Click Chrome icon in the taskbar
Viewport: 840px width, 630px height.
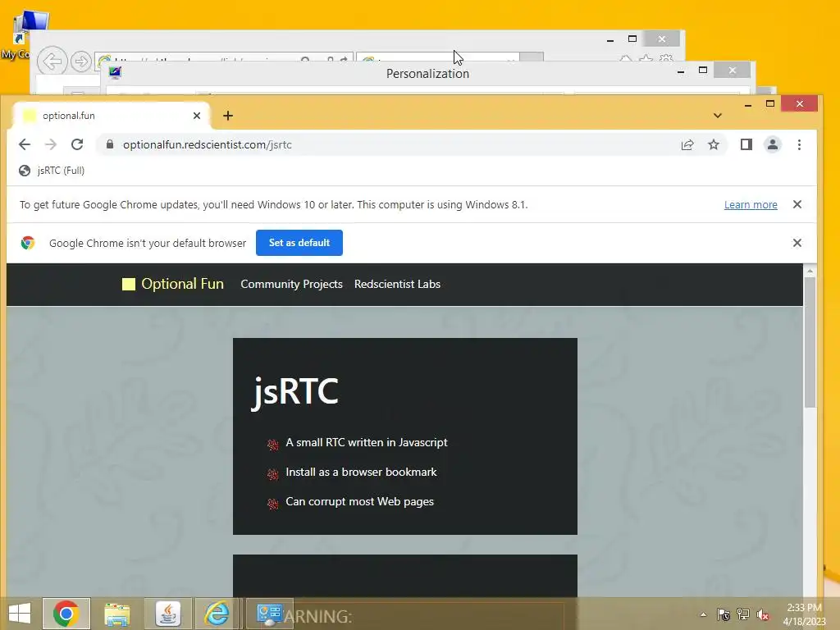tap(66, 614)
